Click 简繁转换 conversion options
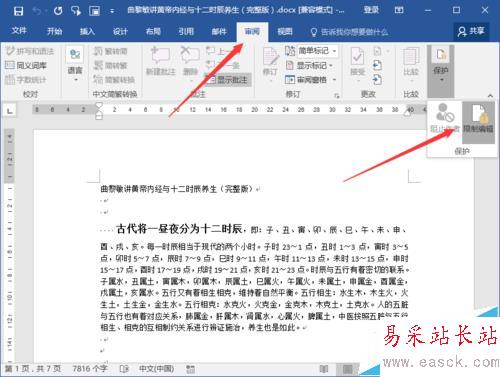Image resolution: width=500 pixels, height=377 pixels. point(114,79)
